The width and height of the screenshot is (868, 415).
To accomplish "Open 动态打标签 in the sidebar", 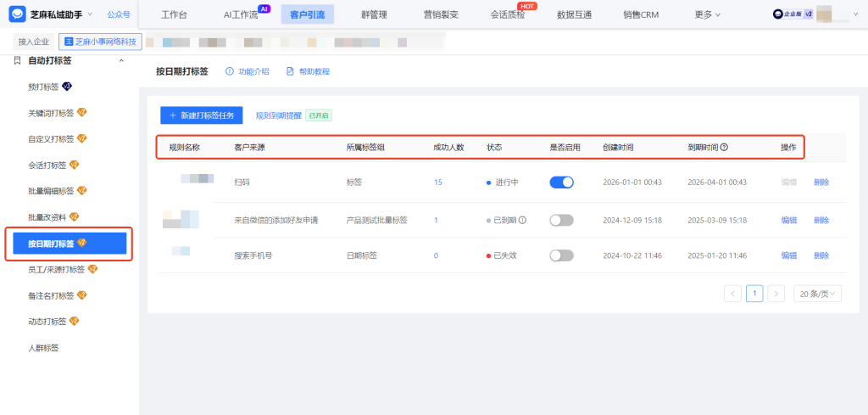I will point(47,322).
